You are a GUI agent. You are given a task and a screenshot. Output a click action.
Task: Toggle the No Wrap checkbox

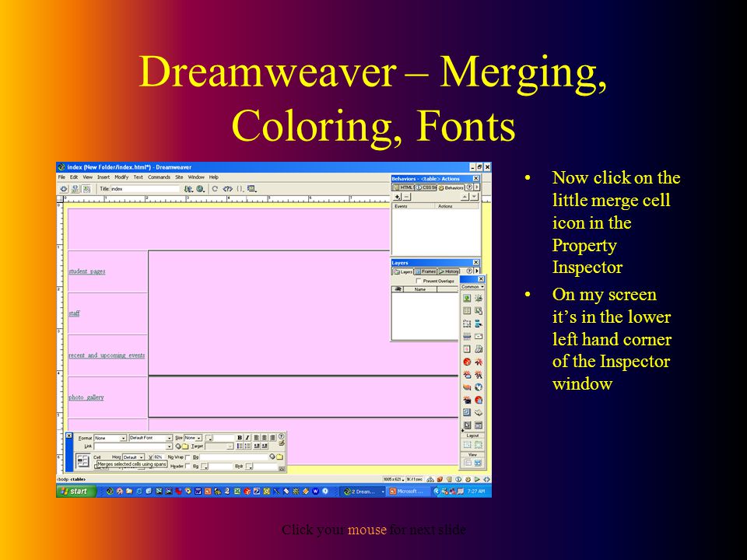point(188,457)
